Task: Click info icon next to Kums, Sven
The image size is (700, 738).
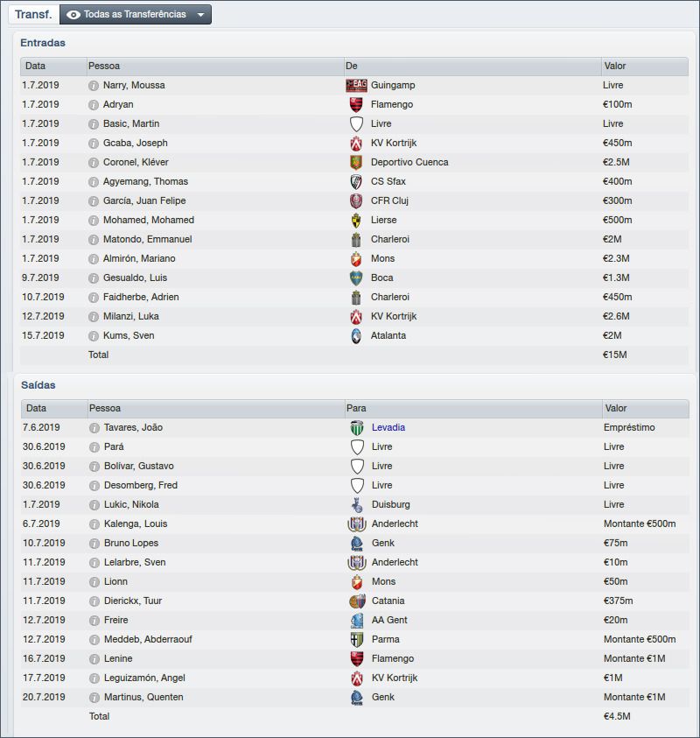Action: [94, 336]
